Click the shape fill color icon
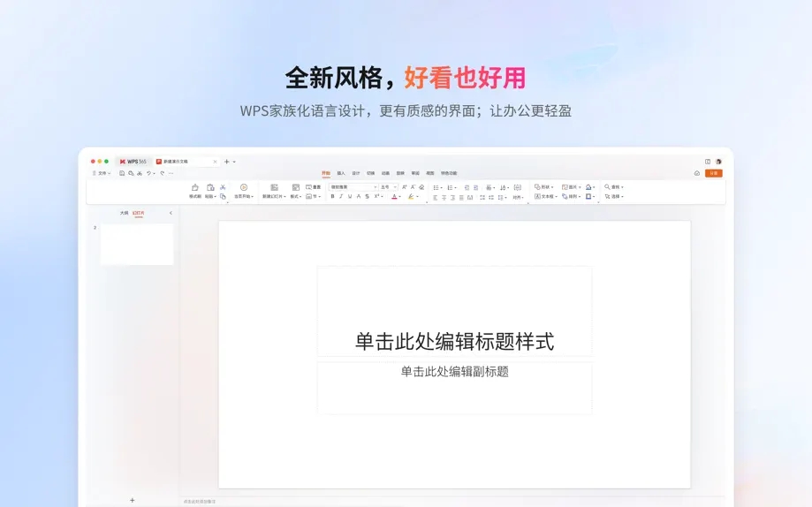Screen dimensions: 812x507 coord(588,187)
